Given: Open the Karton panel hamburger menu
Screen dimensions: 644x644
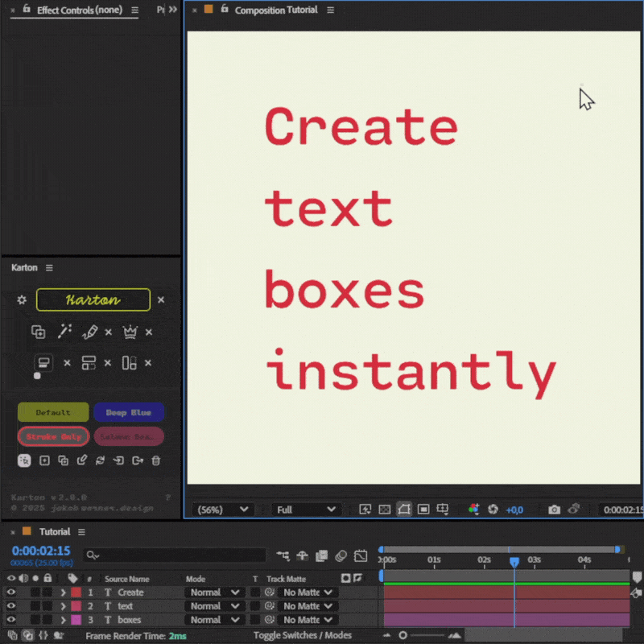Looking at the screenshot, I should pos(47,269).
